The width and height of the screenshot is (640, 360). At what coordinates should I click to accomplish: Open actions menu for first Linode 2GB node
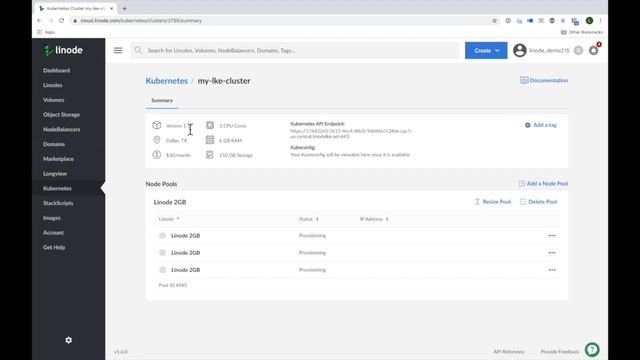tap(552, 236)
